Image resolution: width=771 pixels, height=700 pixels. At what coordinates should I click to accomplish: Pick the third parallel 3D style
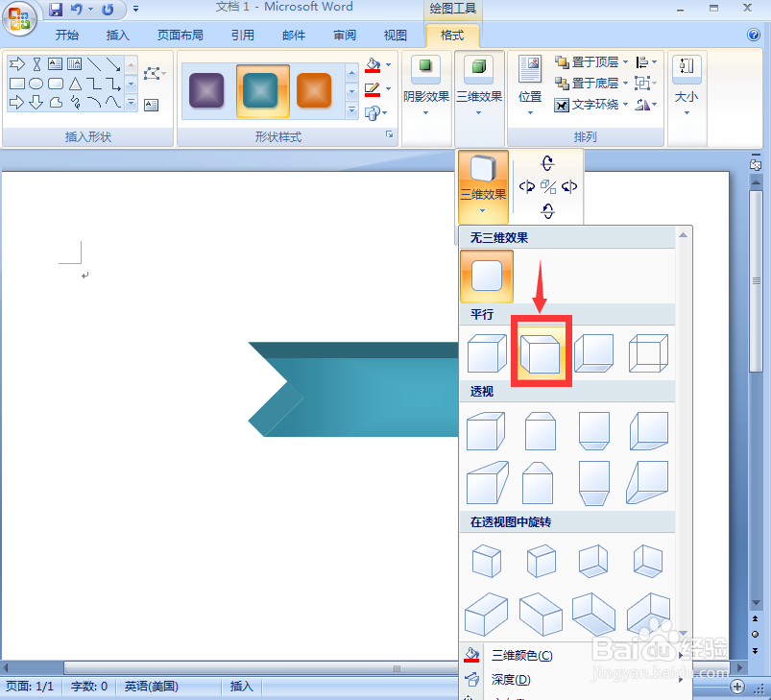(x=594, y=353)
